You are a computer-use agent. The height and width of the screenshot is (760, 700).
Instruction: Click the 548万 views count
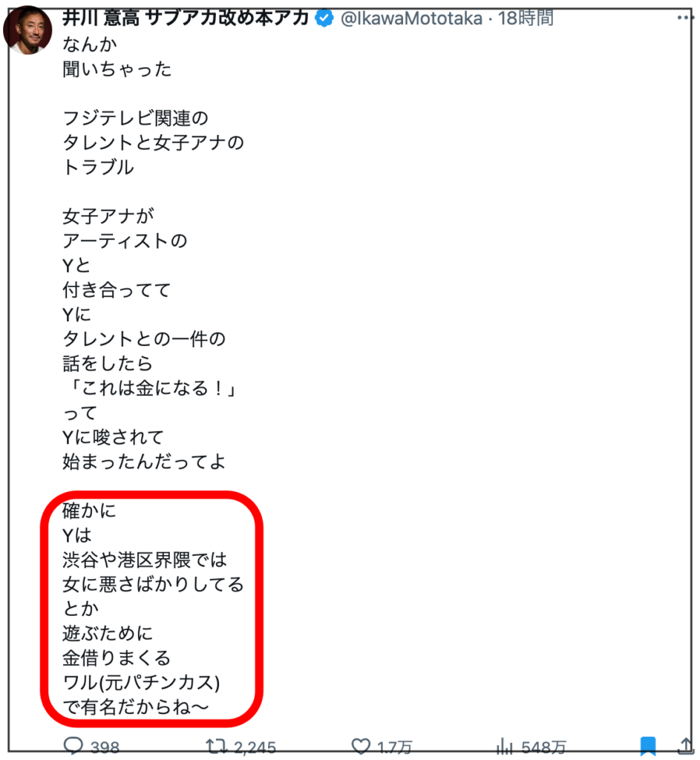544,747
